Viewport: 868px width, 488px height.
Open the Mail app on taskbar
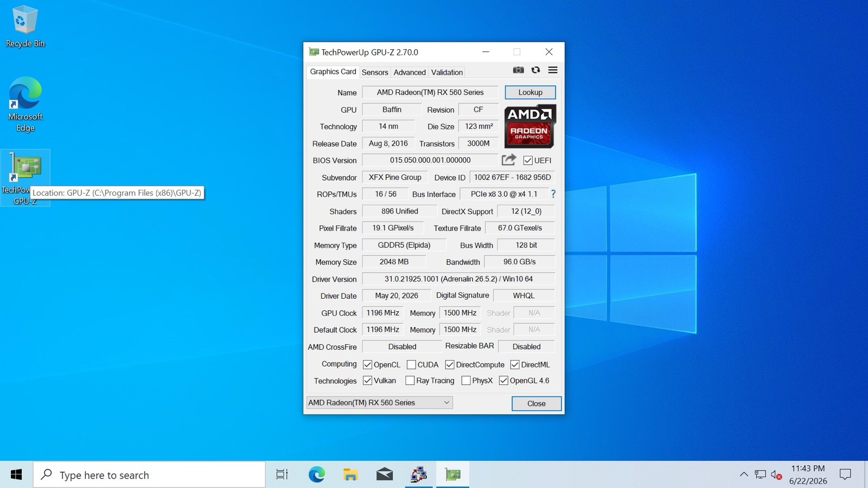(x=385, y=475)
